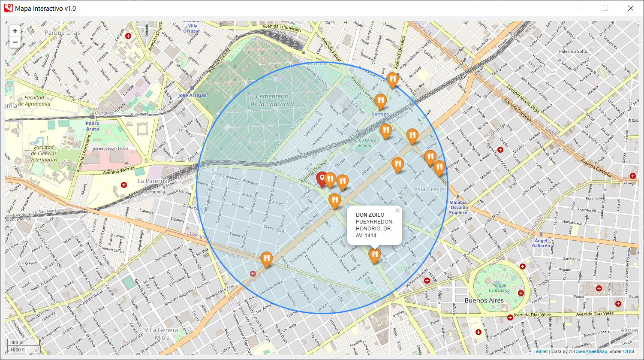Screen dimensions: 644x360
Task: Click the restaurant marker directly above the Dorrego station label
Action: point(380,102)
